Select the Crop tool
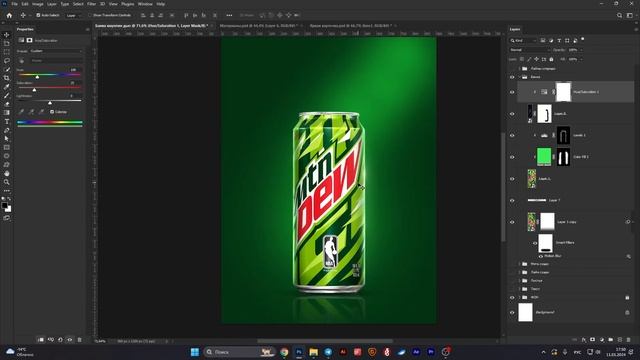 click(x=7, y=78)
